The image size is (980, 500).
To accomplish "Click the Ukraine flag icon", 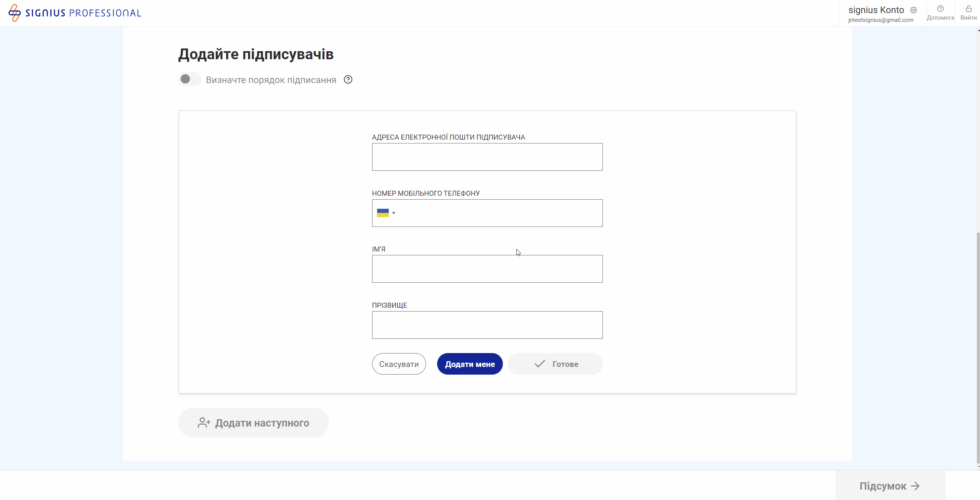I will [383, 213].
